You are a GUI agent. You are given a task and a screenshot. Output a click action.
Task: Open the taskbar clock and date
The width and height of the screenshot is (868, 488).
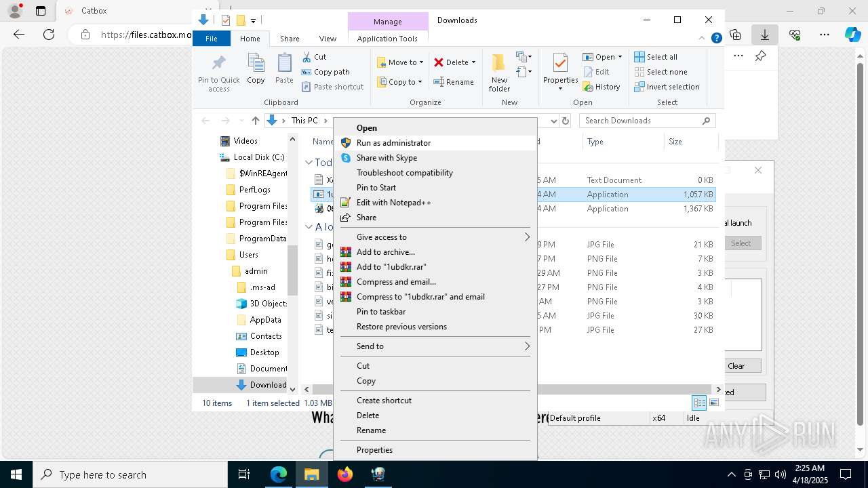pos(810,474)
